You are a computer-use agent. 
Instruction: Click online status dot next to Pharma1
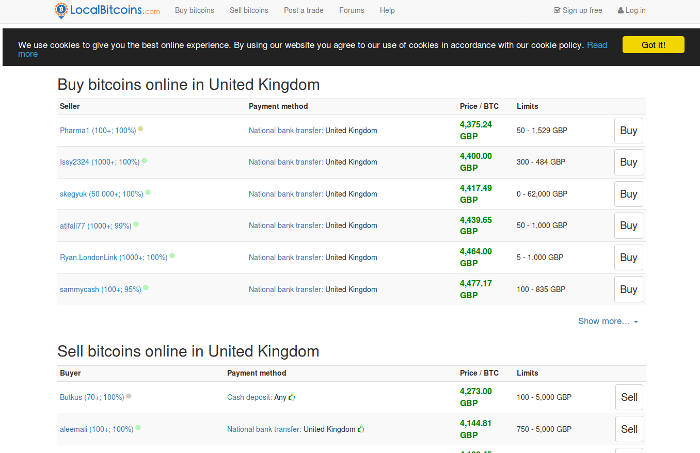click(141, 129)
